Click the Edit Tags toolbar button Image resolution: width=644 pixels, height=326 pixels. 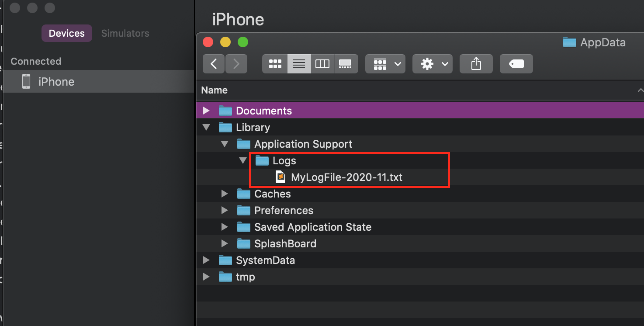click(516, 64)
